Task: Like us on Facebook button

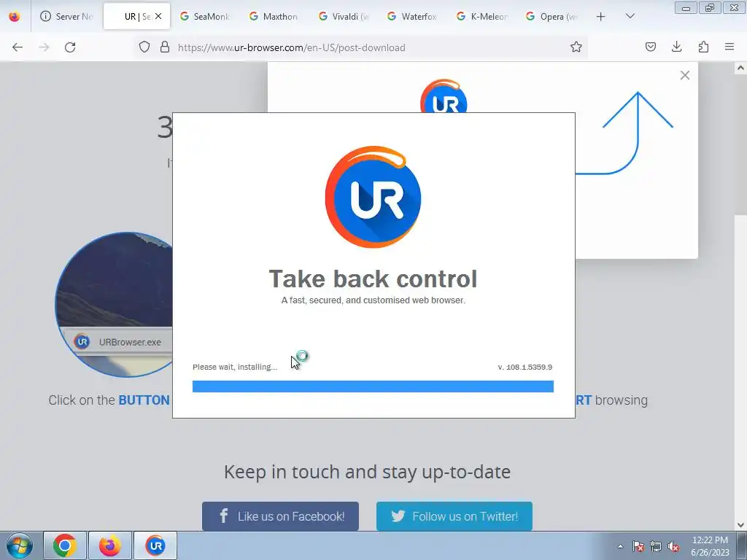Action: [280, 516]
